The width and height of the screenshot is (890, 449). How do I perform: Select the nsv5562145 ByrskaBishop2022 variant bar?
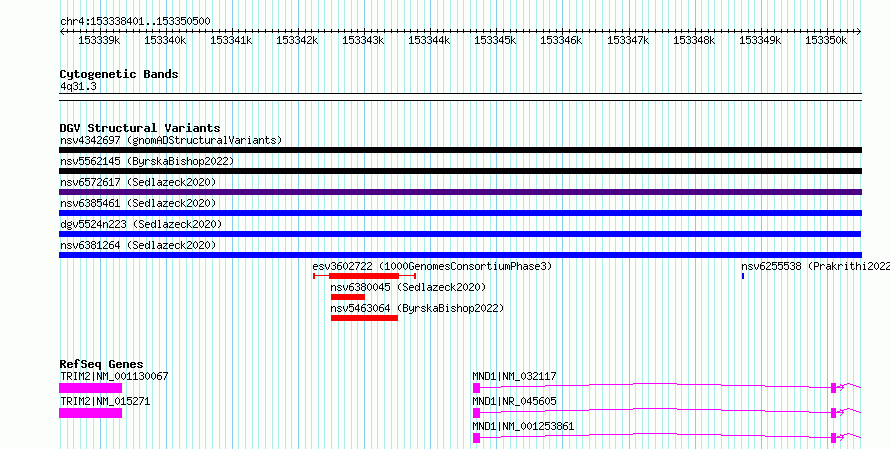[x=460, y=171]
